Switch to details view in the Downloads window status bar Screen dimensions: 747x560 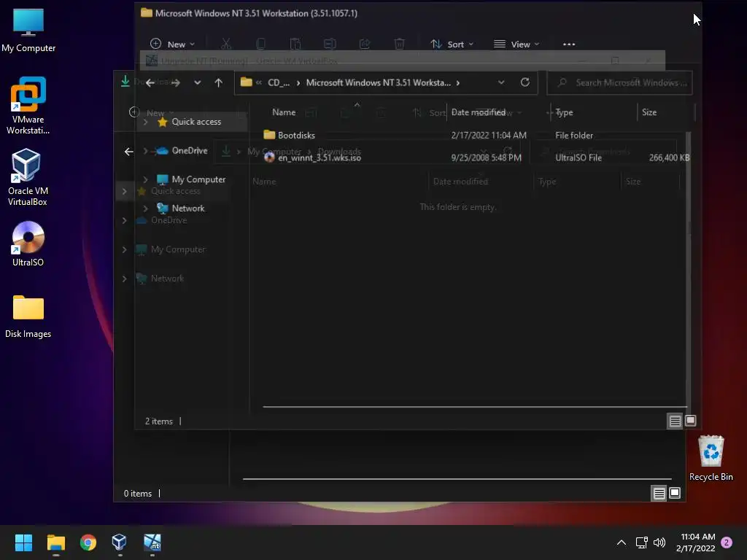pyautogui.click(x=659, y=494)
